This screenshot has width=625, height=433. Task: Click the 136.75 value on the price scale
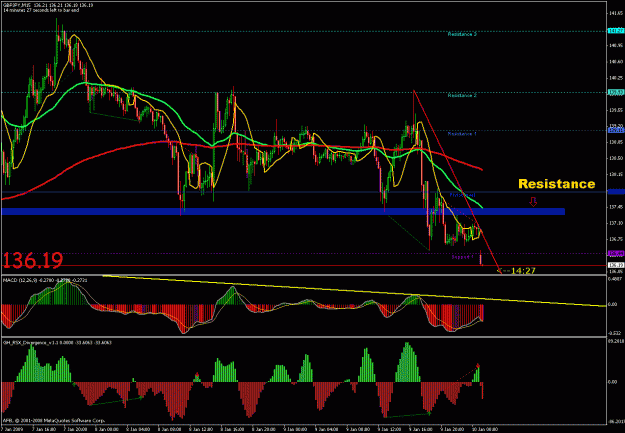pos(616,239)
